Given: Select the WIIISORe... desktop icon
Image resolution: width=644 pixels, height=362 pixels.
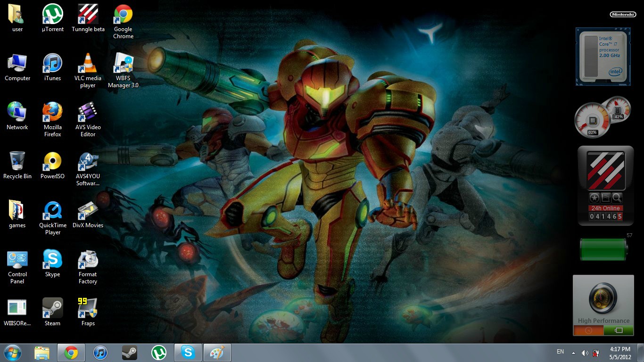Looking at the screenshot, I should 17,313.
